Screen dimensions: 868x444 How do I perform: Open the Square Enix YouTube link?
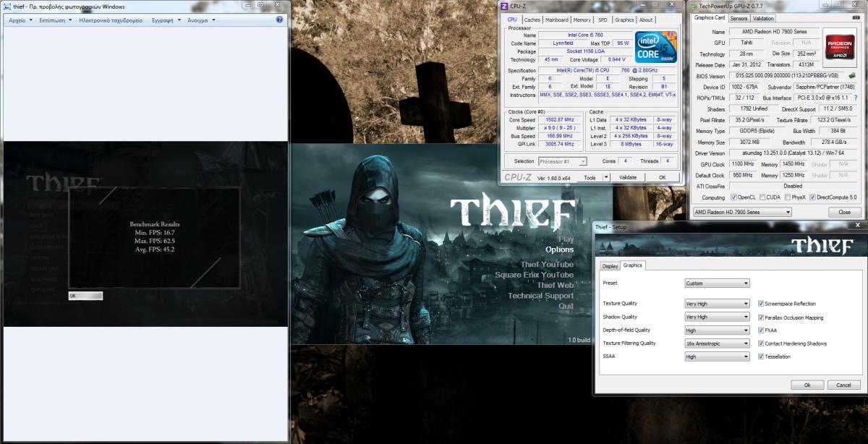(535, 275)
